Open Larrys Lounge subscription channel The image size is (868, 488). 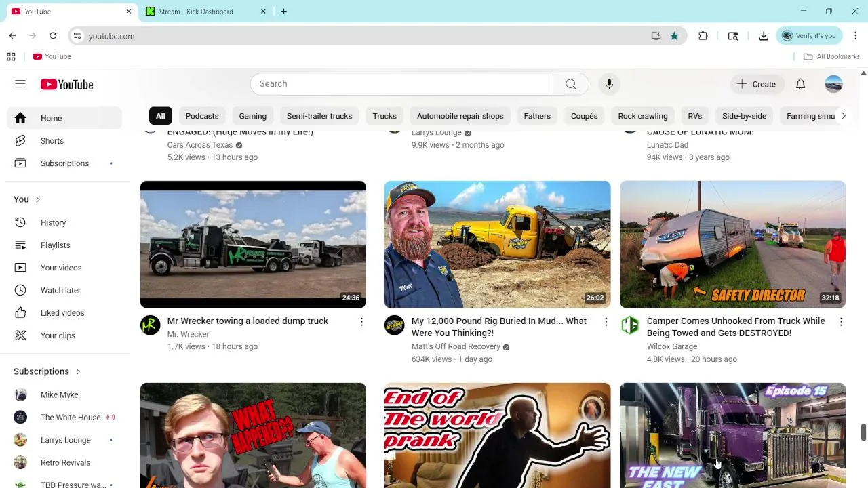click(x=64, y=440)
